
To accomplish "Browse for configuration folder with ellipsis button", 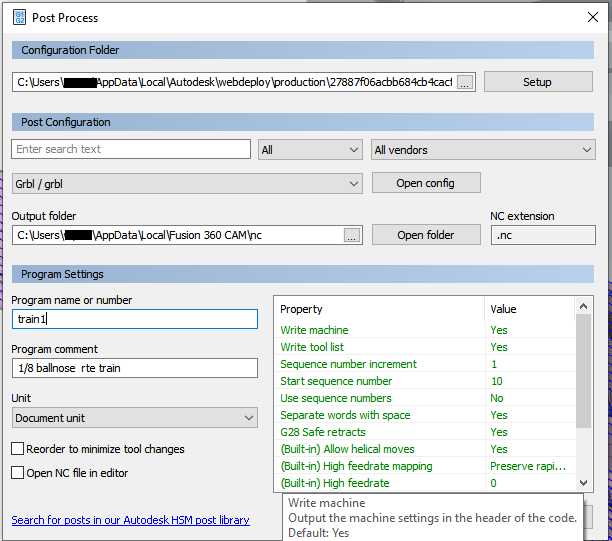I will 465,82.
